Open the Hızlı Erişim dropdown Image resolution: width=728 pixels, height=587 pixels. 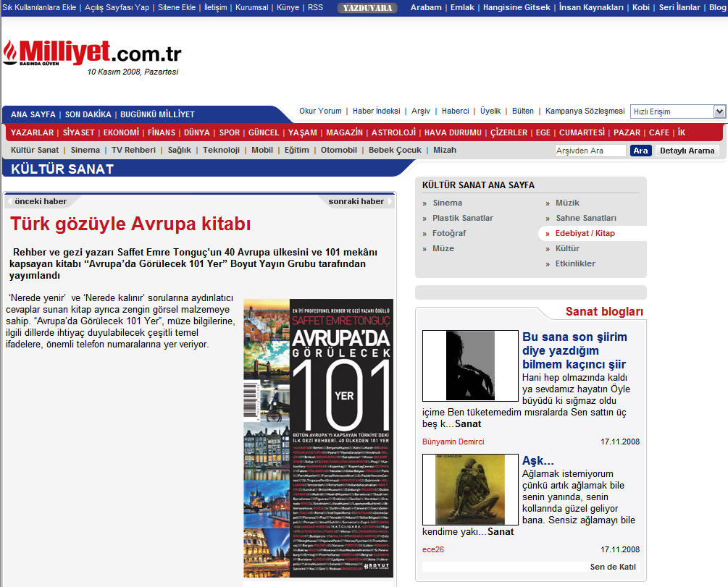point(677,111)
